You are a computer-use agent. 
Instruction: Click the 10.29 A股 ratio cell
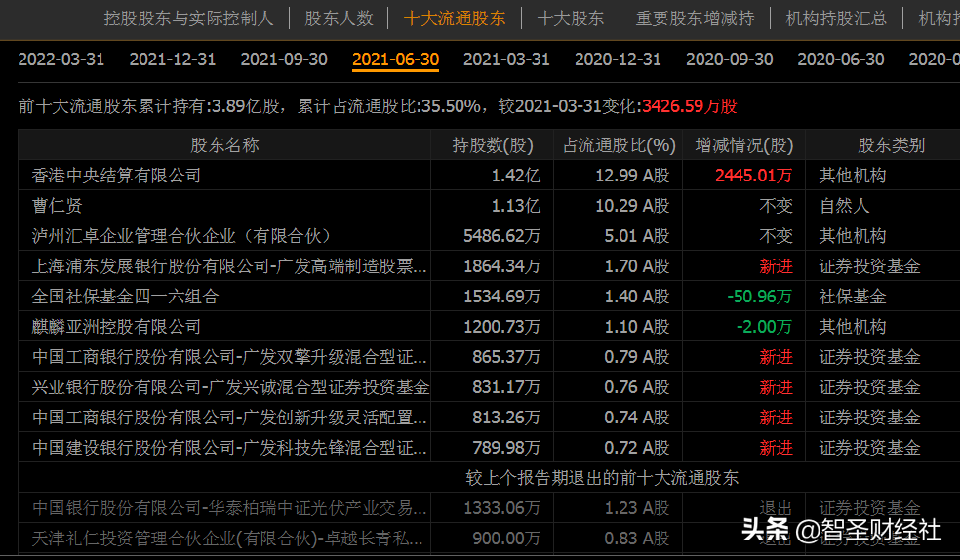(x=632, y=206)
